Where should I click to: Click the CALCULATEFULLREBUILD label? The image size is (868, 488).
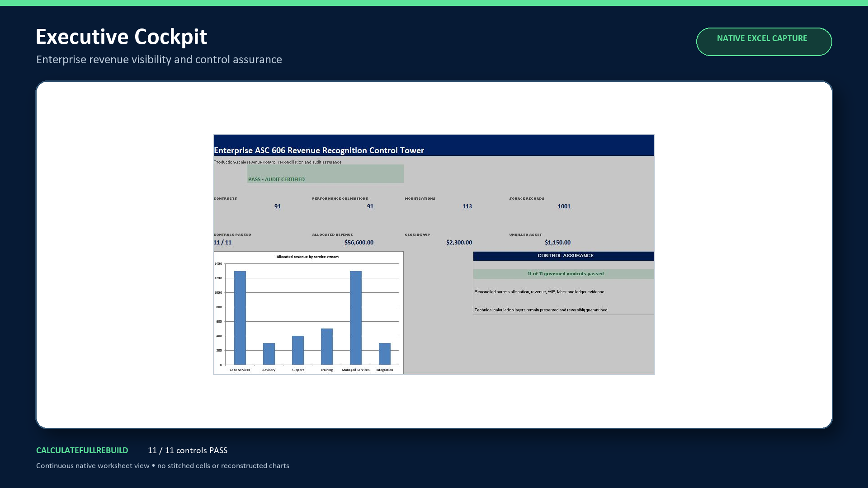point(82,450)
